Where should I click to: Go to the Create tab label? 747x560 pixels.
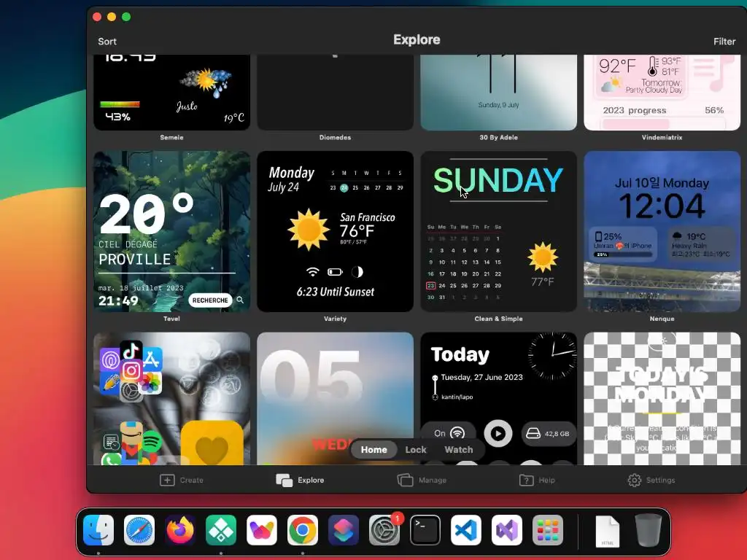(x=192, y=480)
